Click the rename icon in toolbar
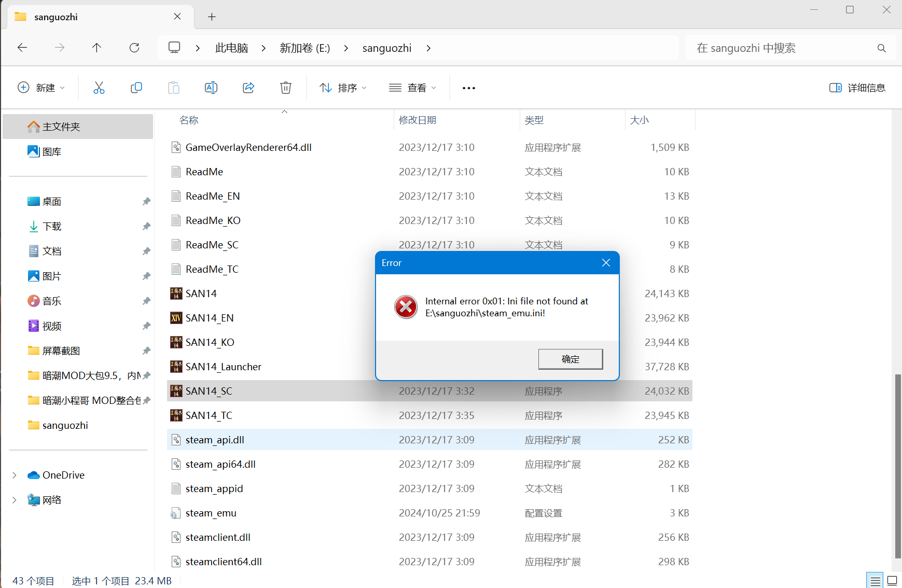The height and width of the screenshot is (588, 902). pyautogui.click(x=211, y=88)
